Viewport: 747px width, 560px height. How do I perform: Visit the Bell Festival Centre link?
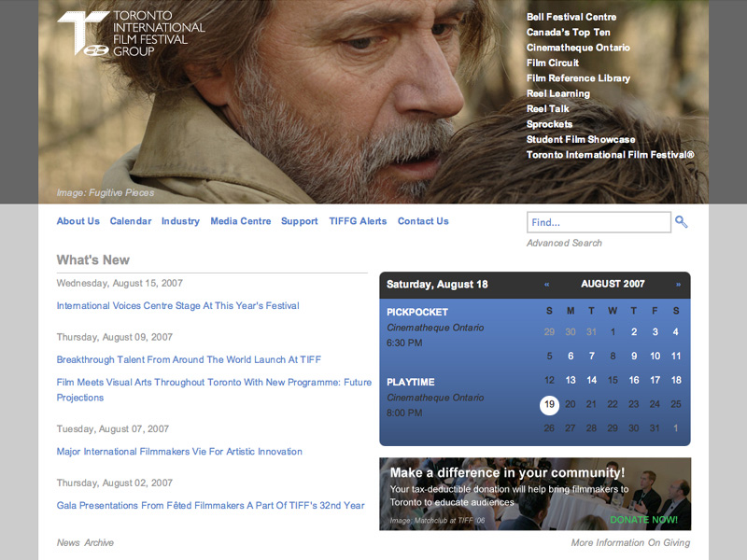tap(571, 17)
